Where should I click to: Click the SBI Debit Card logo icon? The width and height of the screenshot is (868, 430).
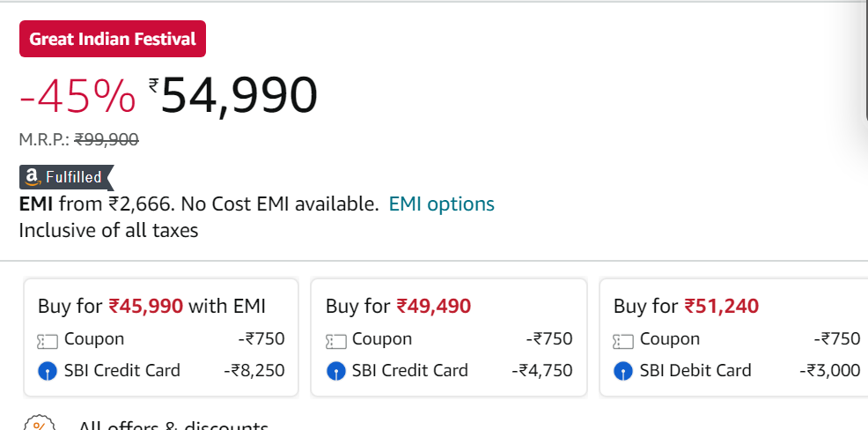pyautogui.click(x=623, y=371)
